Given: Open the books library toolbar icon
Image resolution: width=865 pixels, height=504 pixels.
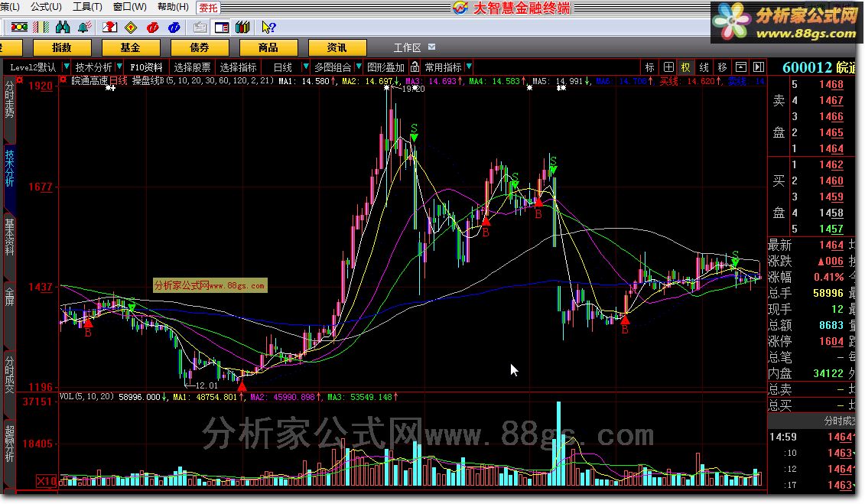Looking at the screenshot, I should tap(242, 27).
